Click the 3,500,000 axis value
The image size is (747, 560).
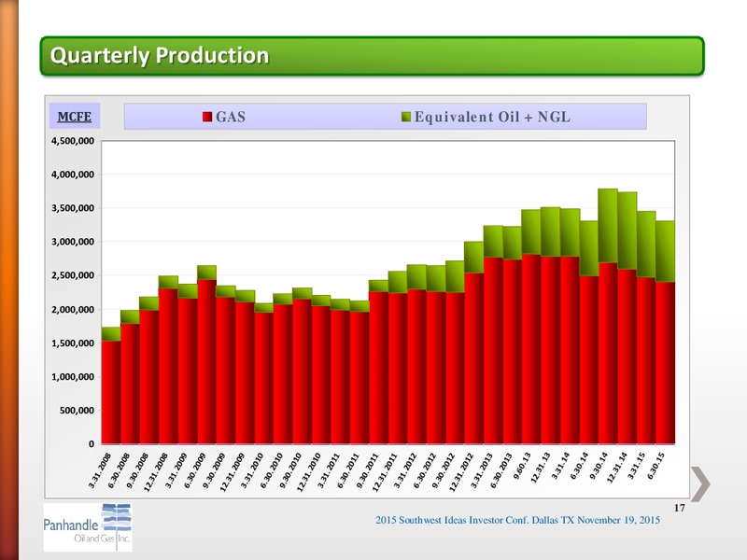tap(73, 208)
